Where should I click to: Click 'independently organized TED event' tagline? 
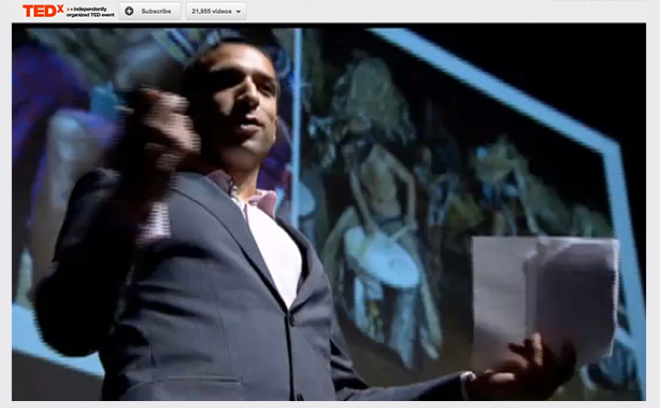[x=90, y=12]
